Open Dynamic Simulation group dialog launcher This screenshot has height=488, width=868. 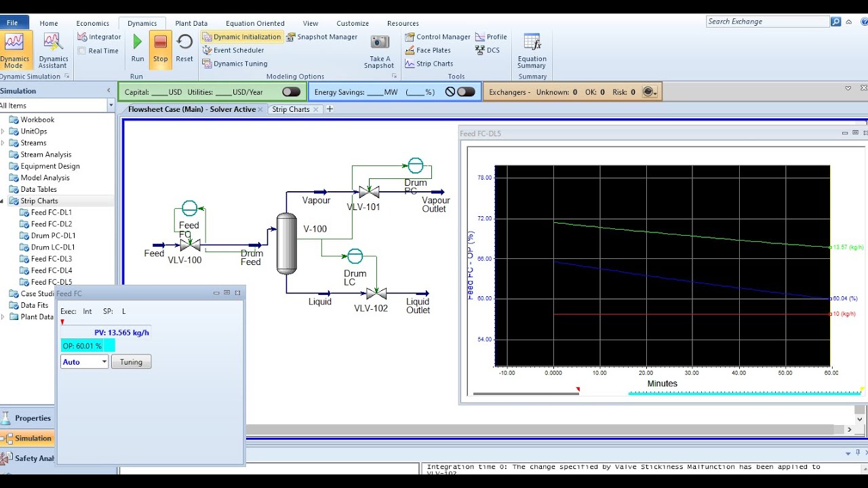tap(67, 77)
